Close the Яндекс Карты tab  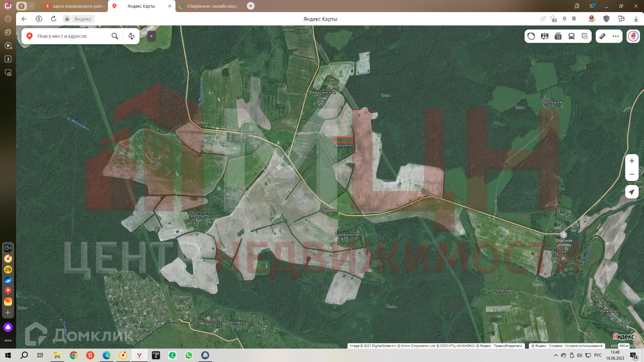click(169, 6)
